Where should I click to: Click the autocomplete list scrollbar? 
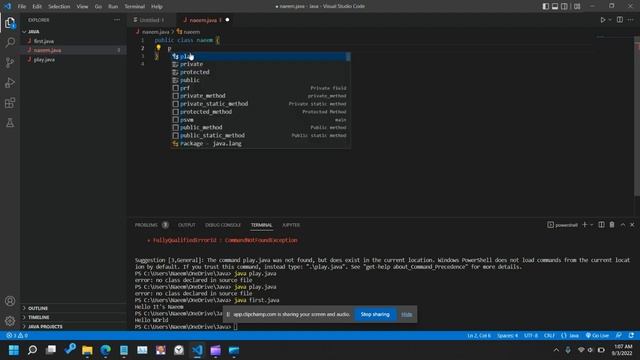348,57
